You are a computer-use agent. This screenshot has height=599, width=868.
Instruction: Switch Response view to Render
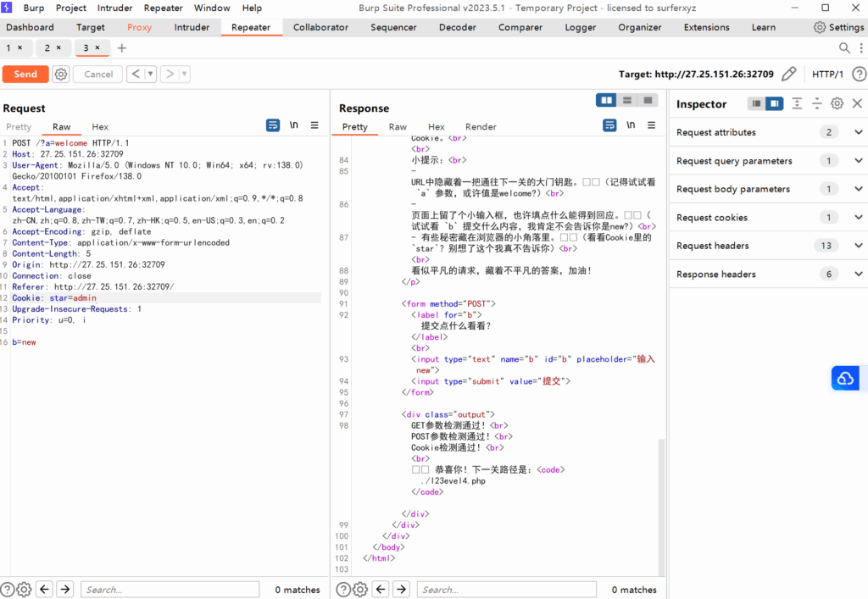coord(481,126)
